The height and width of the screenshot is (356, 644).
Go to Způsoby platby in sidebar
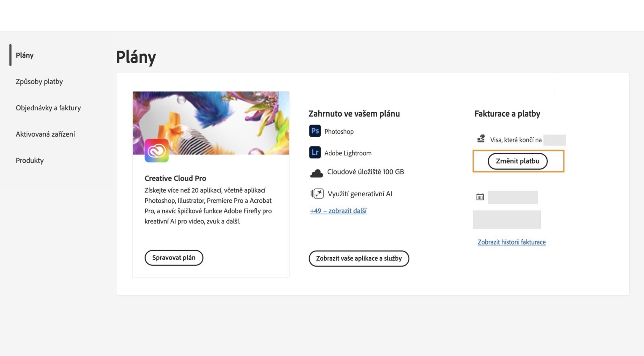tap(39, 82)
